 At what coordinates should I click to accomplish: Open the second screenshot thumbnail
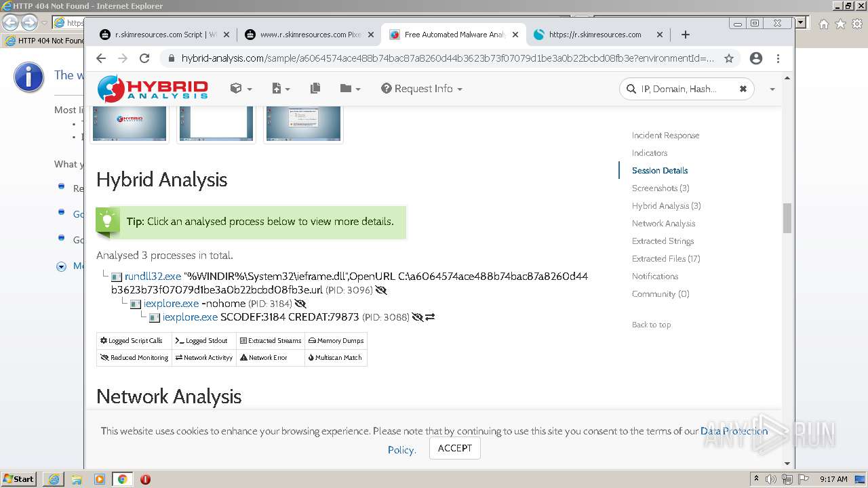coord(216,123)
